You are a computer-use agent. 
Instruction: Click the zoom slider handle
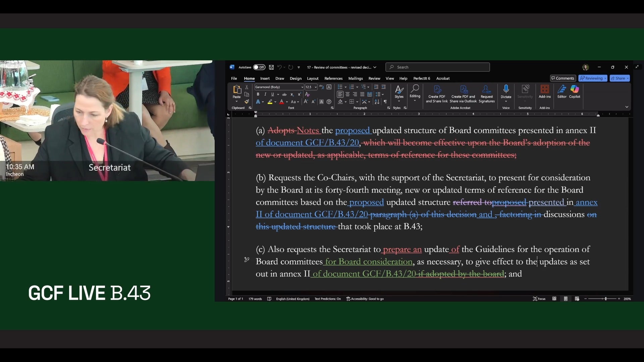click(x=605, y=299)
